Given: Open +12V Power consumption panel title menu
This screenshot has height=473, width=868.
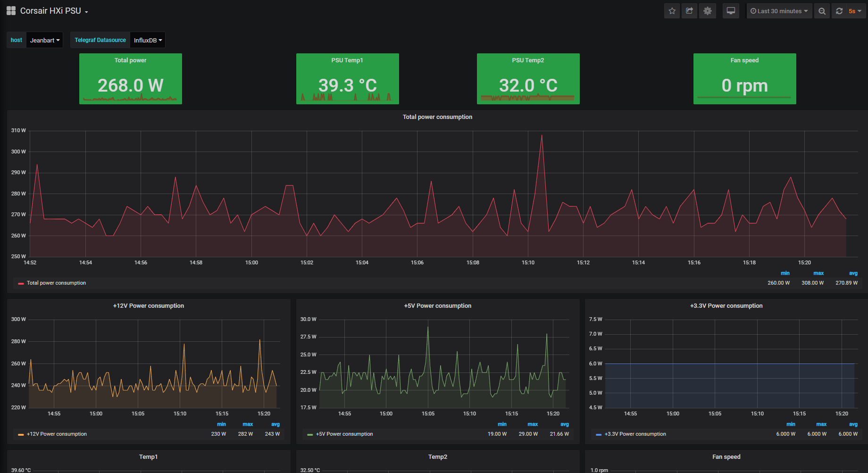Looking at the screenshot, I should tap(149, 305).
